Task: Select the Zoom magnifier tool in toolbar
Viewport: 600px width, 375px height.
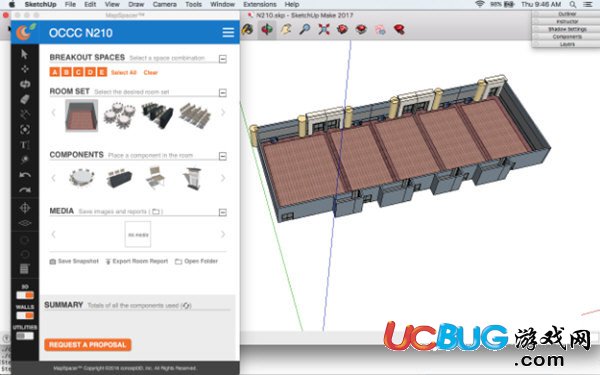Action: coord(305,29)
